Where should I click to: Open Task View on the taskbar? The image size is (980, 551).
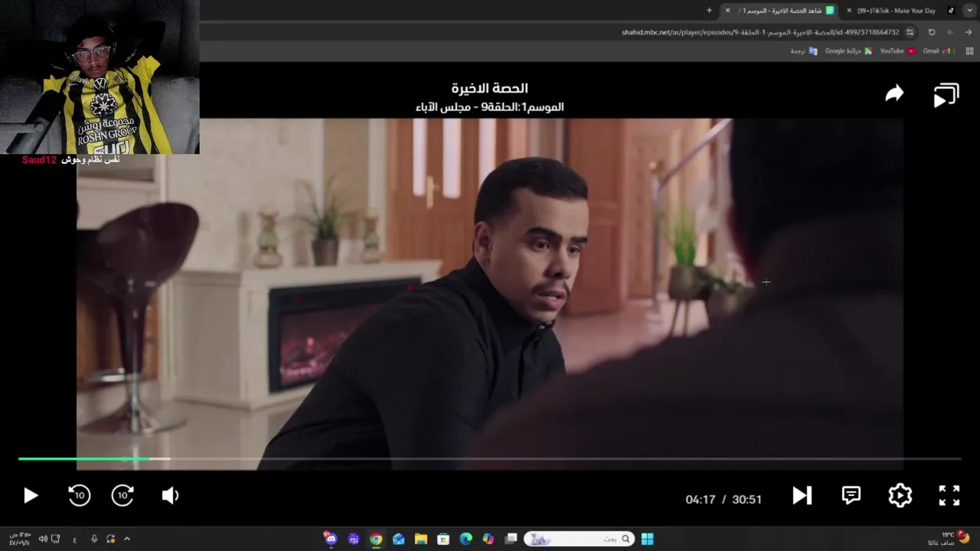coord(511,539)
